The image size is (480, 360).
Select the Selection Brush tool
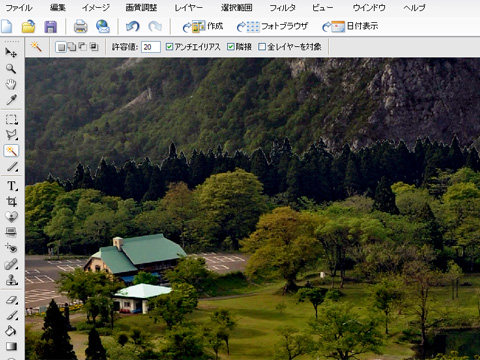click(12, 167)
